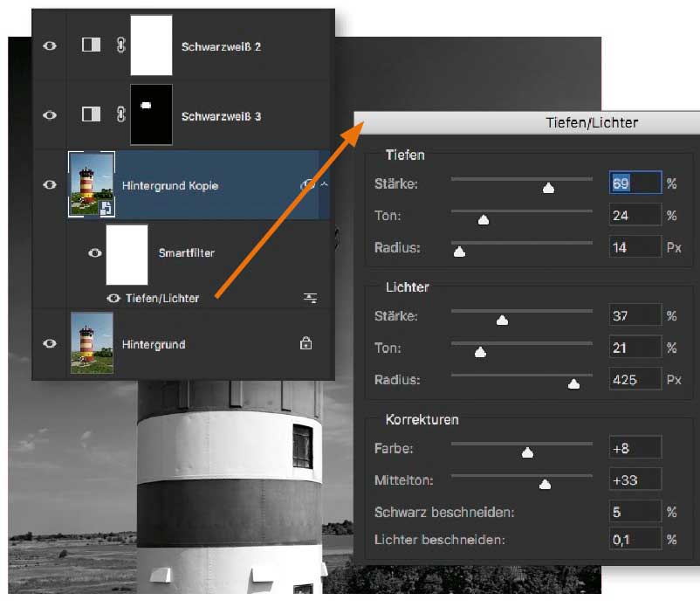Screen dimensions: 700x607
Task: Click smart filter indicator icon on Hintergrund Kopie
Action: [307, 184]
